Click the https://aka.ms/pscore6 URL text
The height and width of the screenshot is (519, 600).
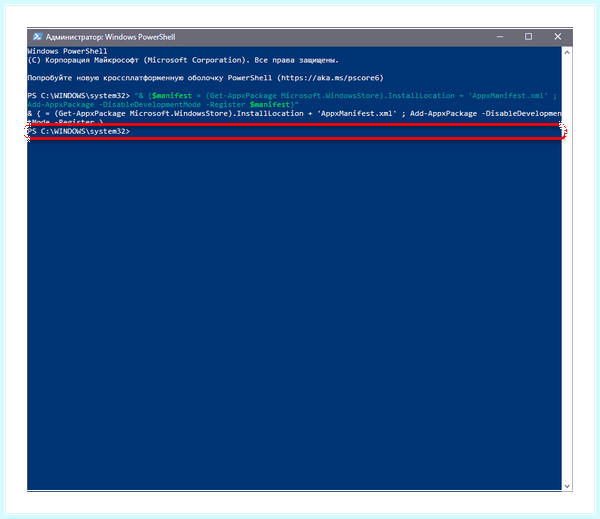(x=331, y=78)
